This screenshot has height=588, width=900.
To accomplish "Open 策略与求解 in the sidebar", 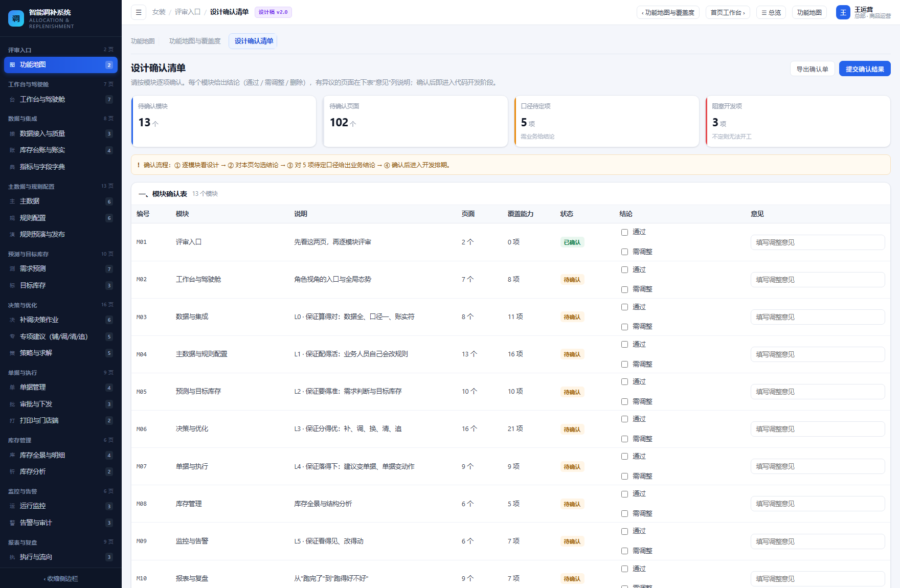I will pyautogui.click(x=61, y=353).
